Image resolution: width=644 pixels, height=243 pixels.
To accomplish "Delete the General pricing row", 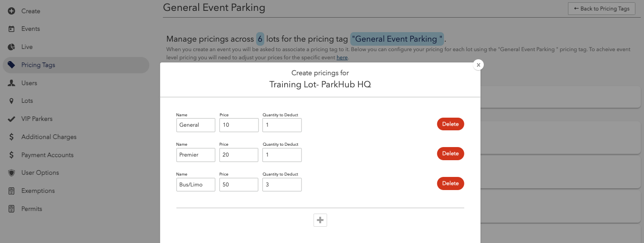I will click(450, 124).
